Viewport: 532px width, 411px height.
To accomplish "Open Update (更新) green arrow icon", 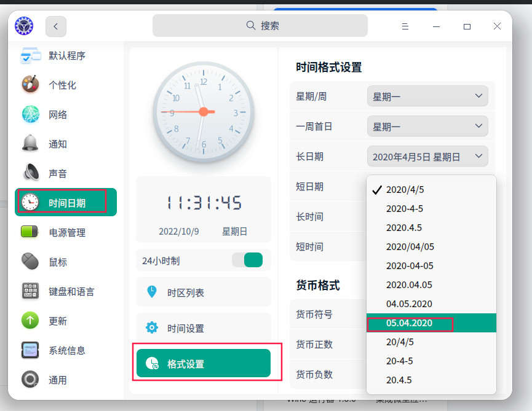I will (x=31, y=321).
